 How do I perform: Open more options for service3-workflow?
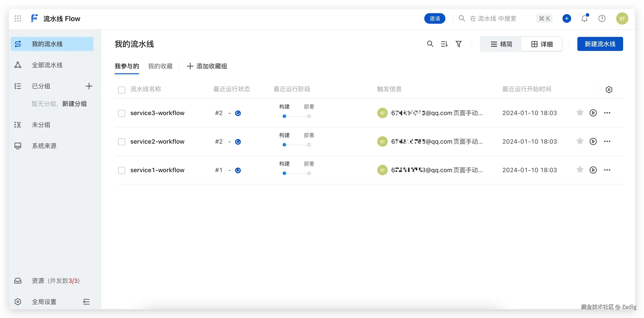(607, 113)
